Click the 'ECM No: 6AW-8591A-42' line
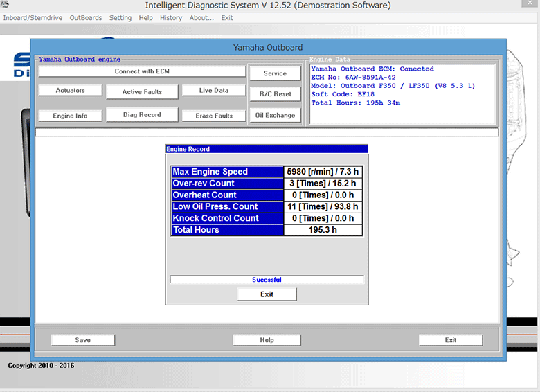The width and height of the screenshot is (540, 392). coord(353,78)
